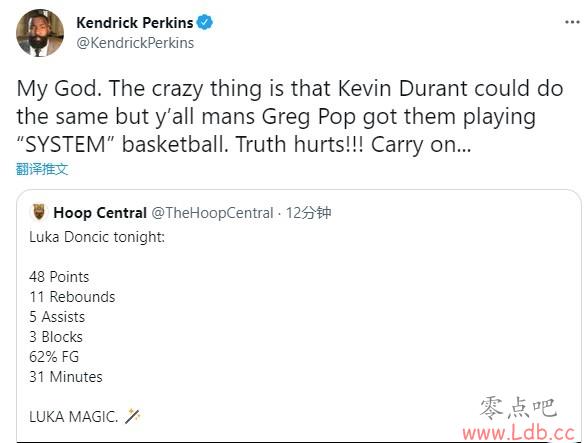
Task: Open the 12分钟 timestamp link
Action: (308, 213)
